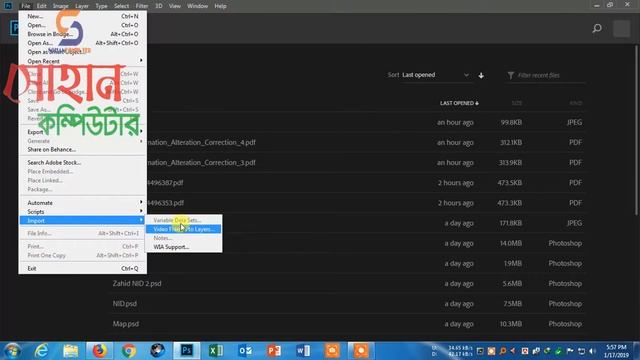Open Excel from the taskbar

216,351
